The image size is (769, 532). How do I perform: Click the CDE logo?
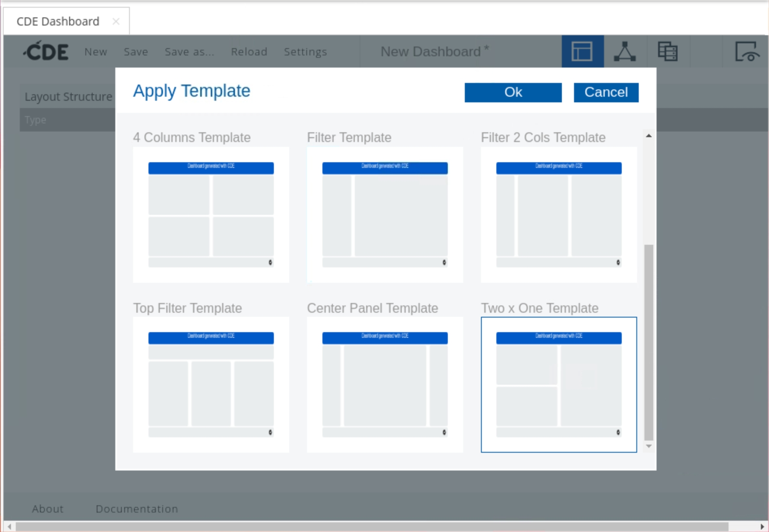(46, 51)
